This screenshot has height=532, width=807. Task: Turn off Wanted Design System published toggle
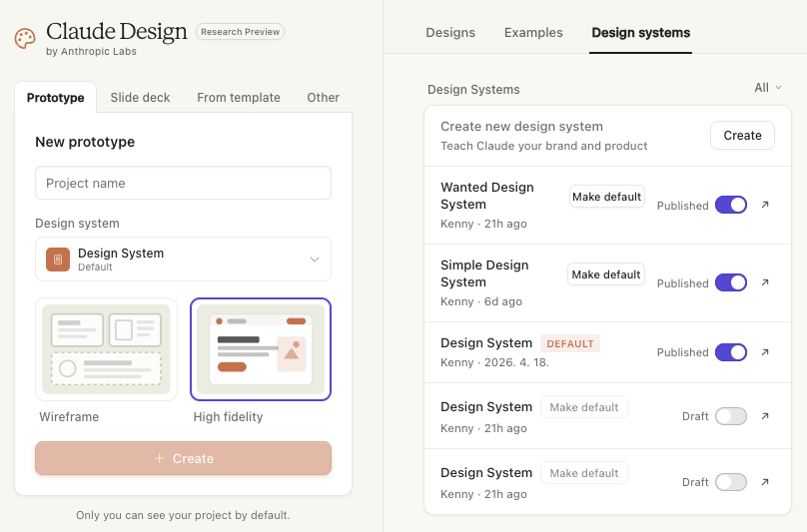pos(731,205)
